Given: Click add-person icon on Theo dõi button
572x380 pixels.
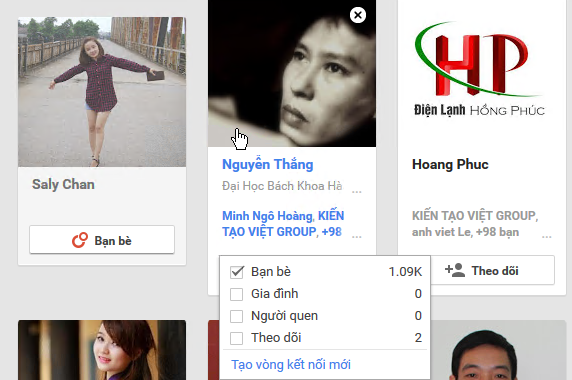Looking at the screenshot, I should pos(455,270).
